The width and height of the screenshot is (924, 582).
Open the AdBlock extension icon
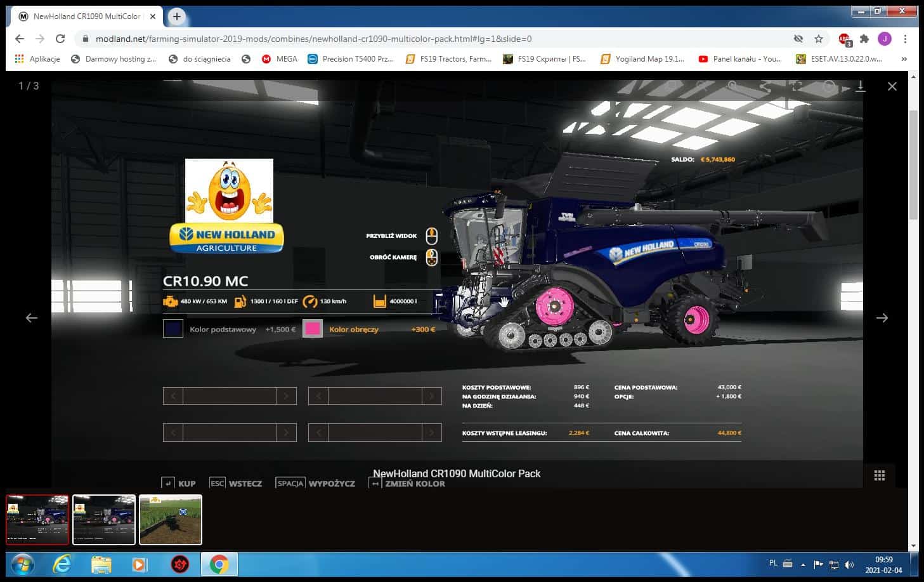843,39
